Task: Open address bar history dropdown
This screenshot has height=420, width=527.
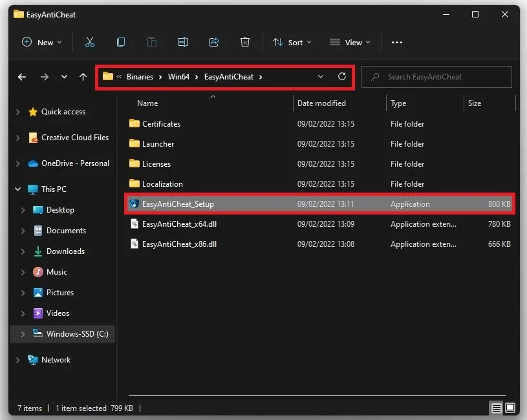Action: point(321,76)
